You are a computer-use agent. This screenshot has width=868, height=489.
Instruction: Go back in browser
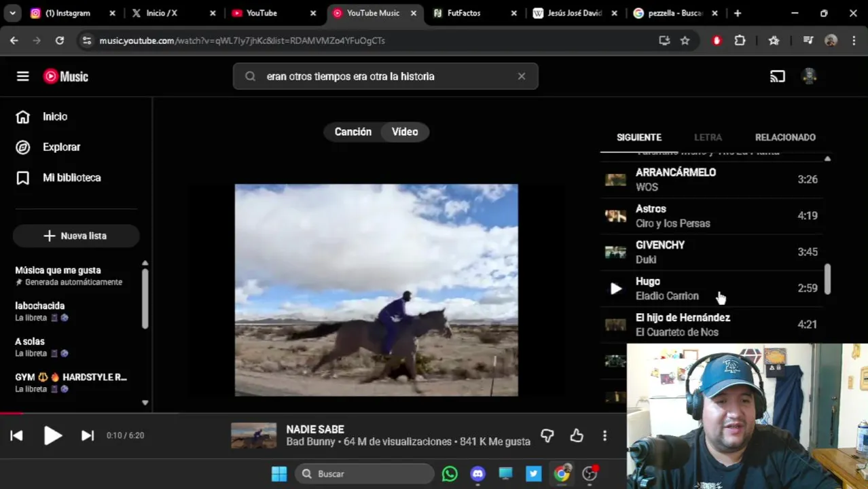pyautogui.click(x=14, y=41)
